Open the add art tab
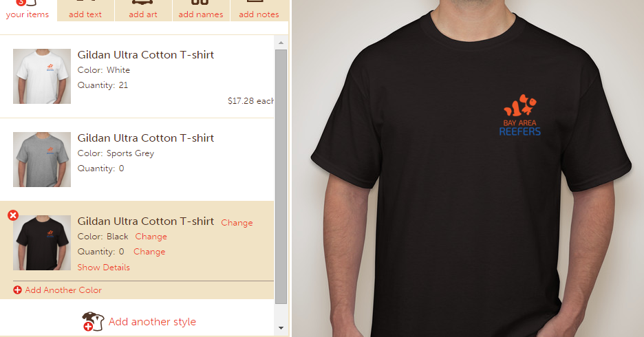 pyautogui.click(x=143, y=11)
